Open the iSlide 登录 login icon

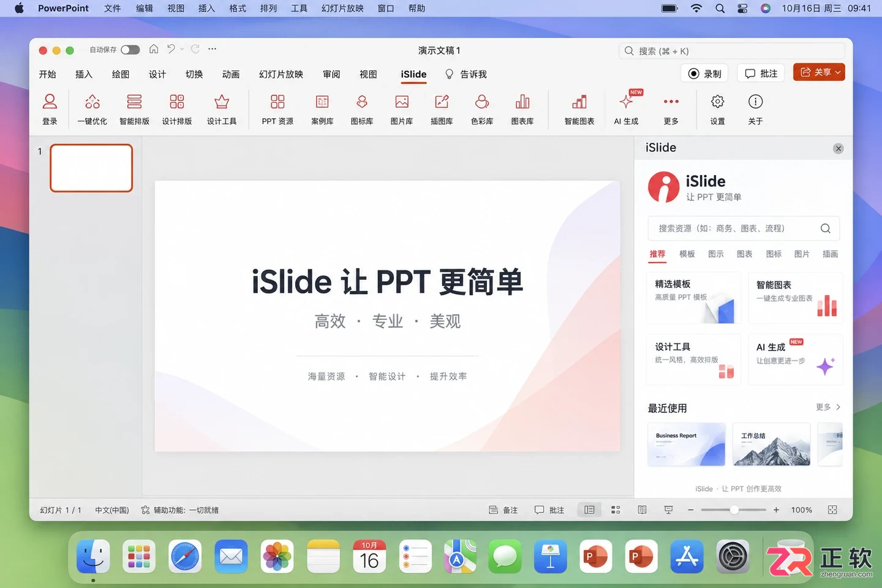tap(50, 108)
